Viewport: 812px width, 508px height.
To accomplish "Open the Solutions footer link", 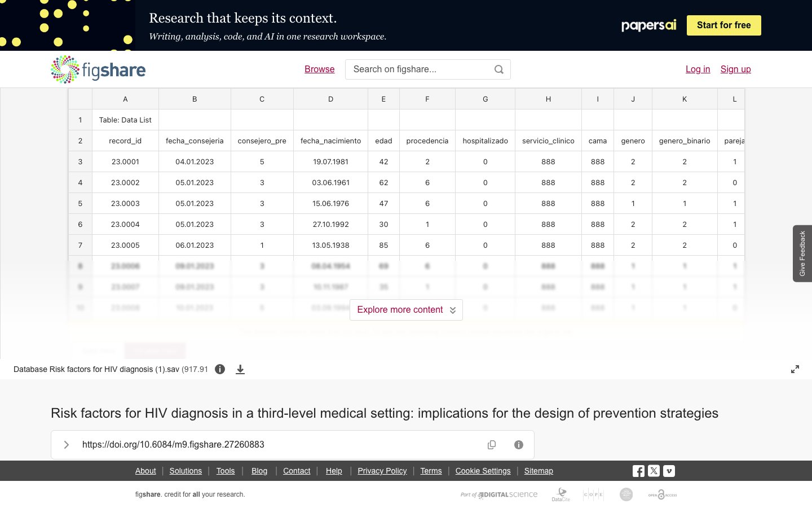I will [x=186, y=471].
